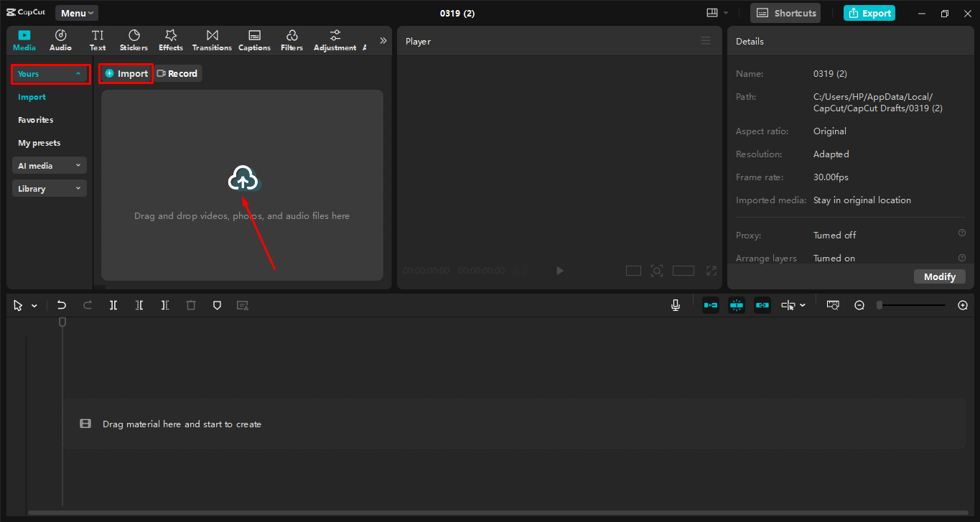This screenshot has height=522, width=980.
Task: Toggle the main track magnet
Action: (710, 304)
